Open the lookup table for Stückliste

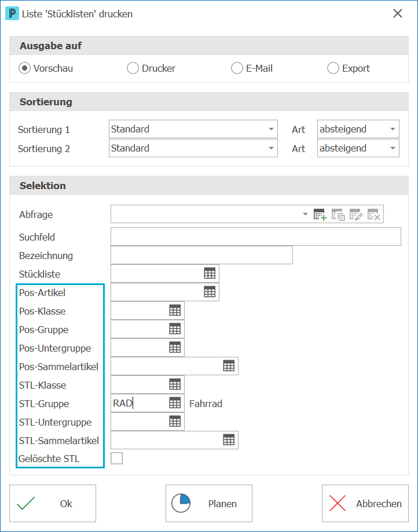click(210, 274)
